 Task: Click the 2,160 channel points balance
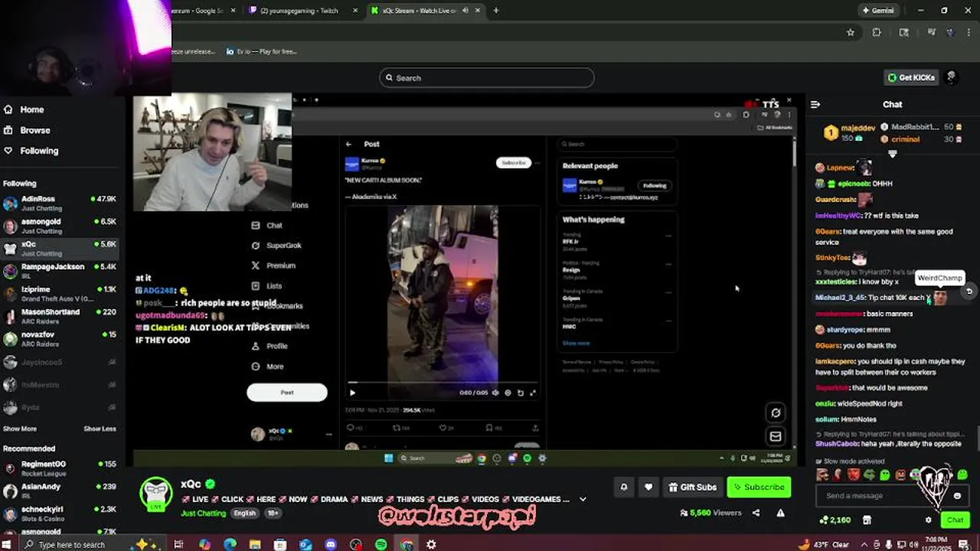click(x=835, y=520)
